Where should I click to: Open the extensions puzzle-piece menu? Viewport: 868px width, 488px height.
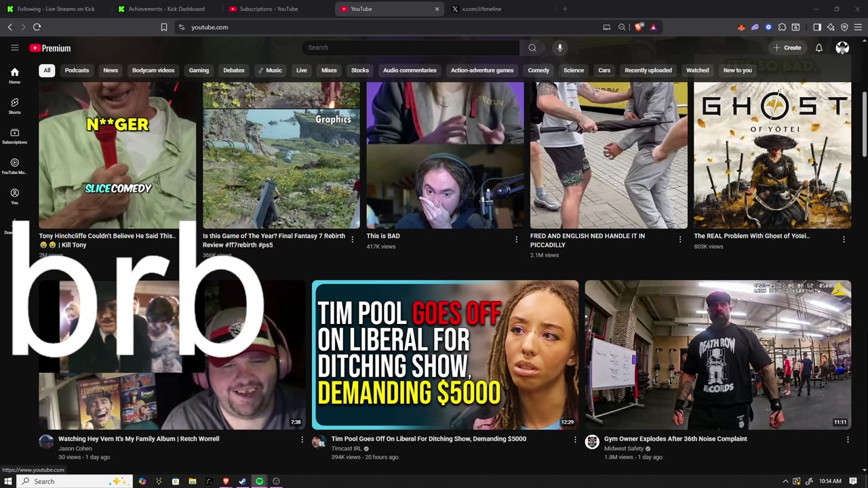coord(782,27)
